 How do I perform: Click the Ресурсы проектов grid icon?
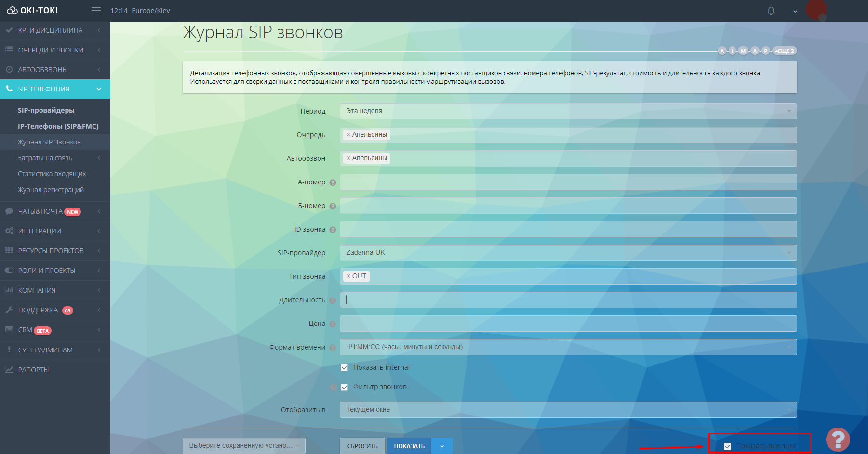pos(9,251)
